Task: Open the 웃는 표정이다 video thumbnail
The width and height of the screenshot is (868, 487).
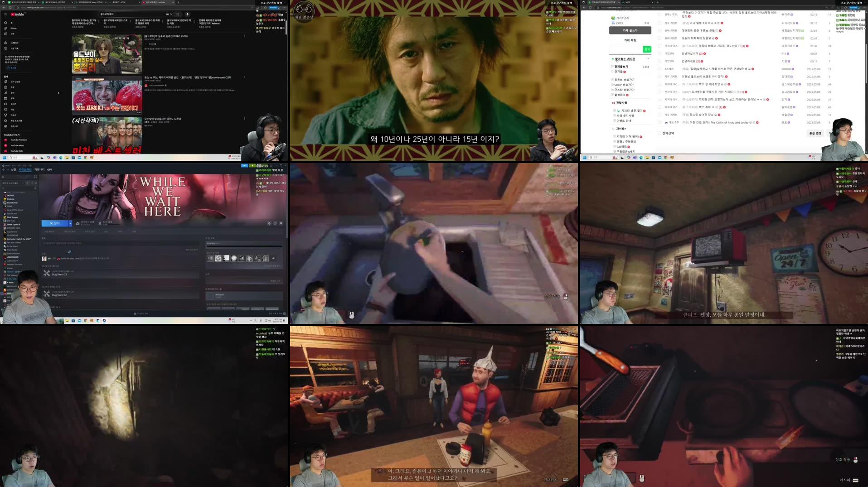Action: [x=107, y=95]
